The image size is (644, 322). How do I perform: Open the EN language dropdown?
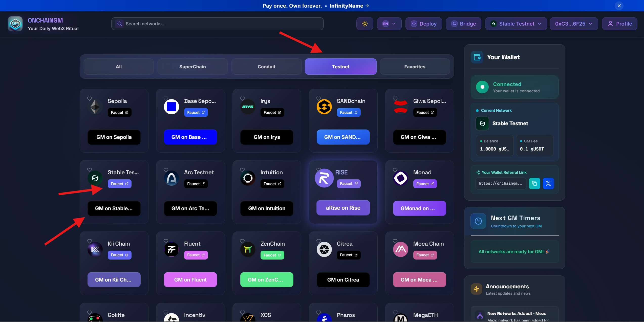389,24
